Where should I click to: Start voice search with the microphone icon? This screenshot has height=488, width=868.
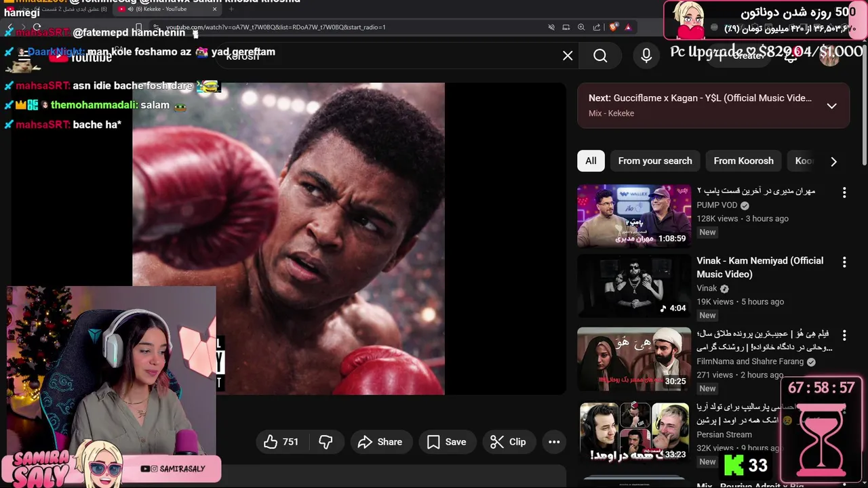pyautogui.click(x=646, y=56)
